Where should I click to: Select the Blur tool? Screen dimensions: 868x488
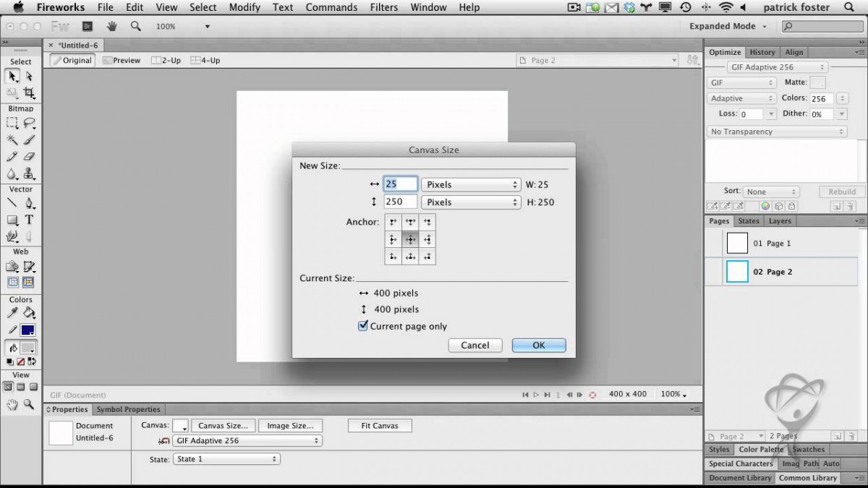pos(13,174)
